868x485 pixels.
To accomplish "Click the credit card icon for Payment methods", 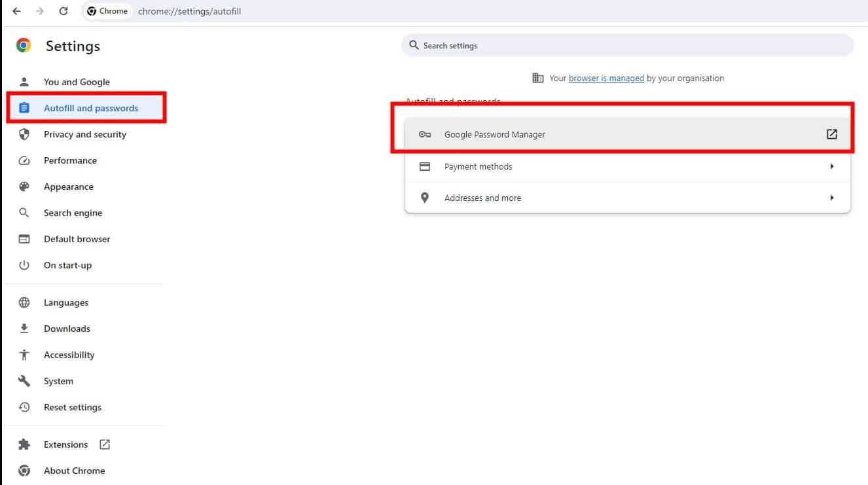I will point(425,166).
